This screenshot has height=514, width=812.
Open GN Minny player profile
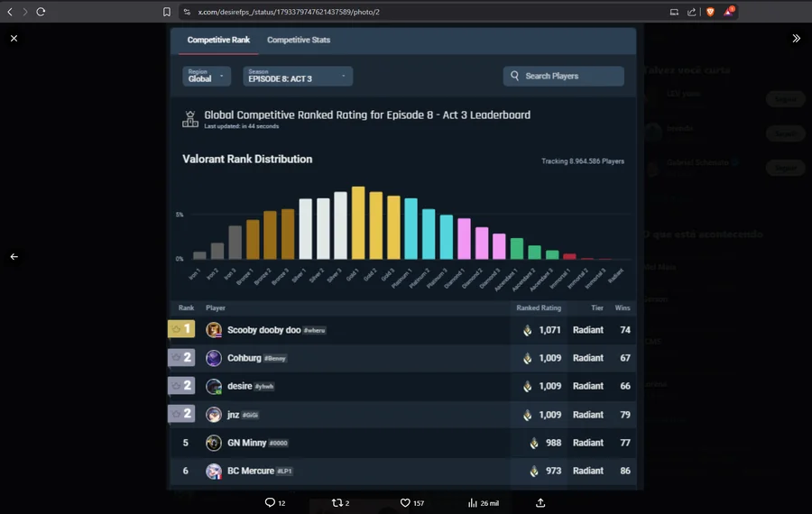(x=246, y=443)
